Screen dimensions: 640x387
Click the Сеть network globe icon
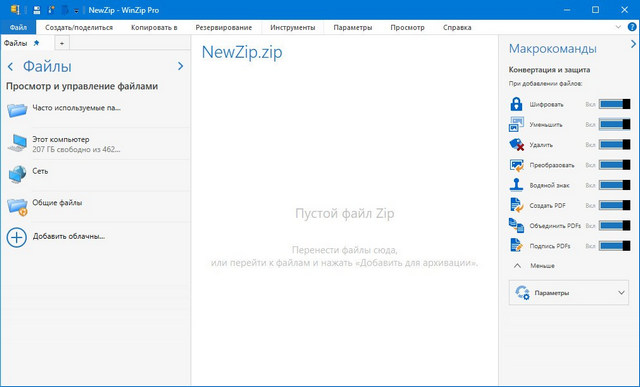pos(17,174)
